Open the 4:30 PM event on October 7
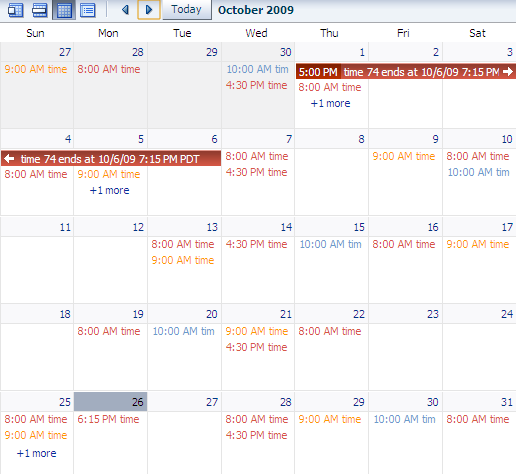 pos(256,172)
